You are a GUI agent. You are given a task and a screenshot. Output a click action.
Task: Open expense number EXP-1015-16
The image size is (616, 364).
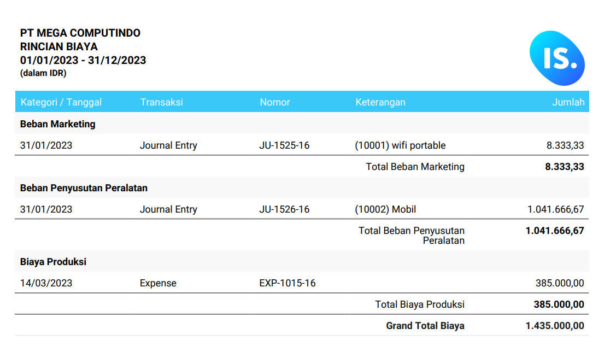[288, 283]
